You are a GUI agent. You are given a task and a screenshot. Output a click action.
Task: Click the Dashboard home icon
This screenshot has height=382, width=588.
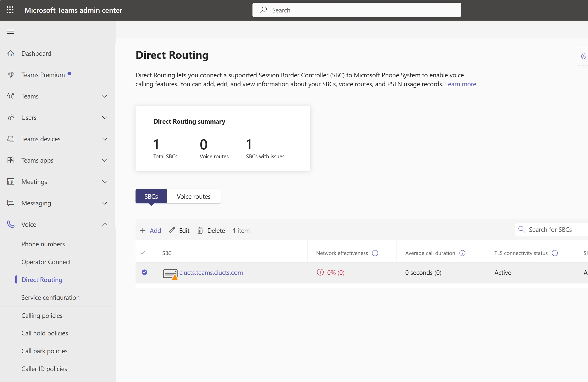pos(11,53)
